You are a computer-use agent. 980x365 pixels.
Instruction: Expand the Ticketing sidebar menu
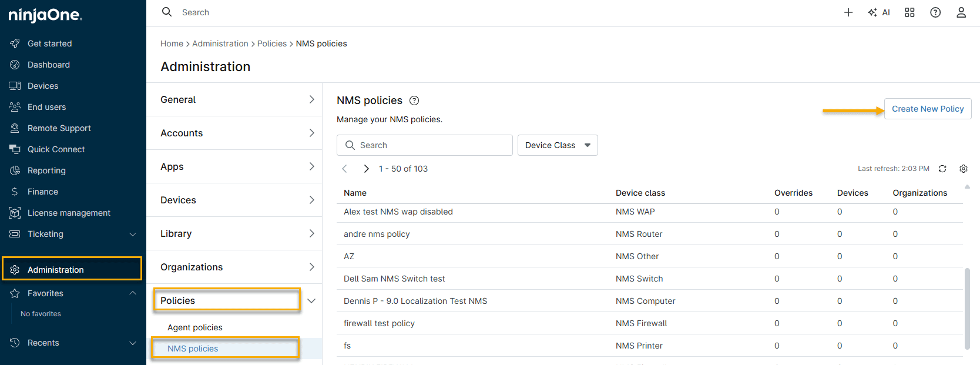[133, 234]
